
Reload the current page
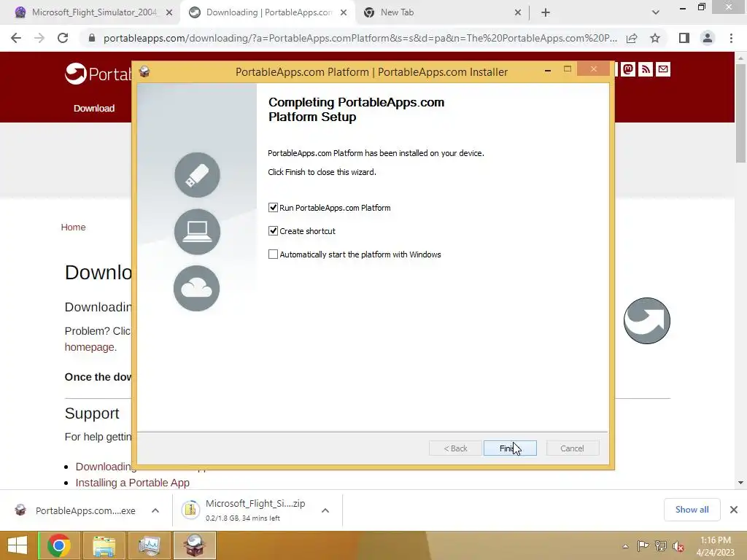tap(63, 38)
